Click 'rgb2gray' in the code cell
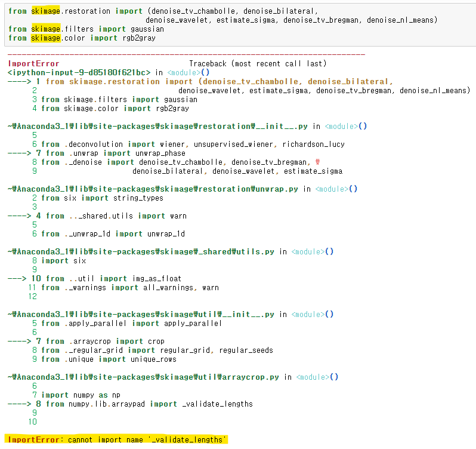Viewport: 476px width, 449px height. 139,38
